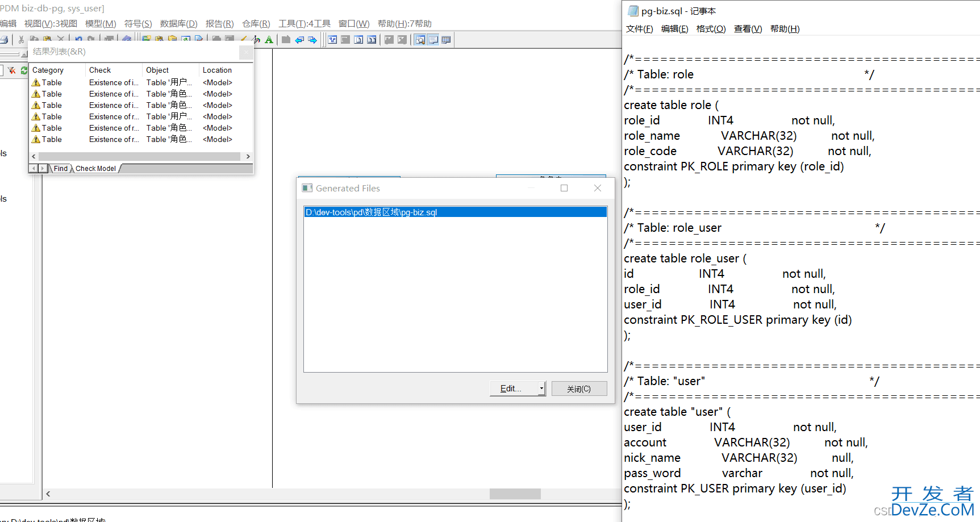Click the Paste clipboard toolbar icon
The image size is (980, 522).
click(47, 38)
